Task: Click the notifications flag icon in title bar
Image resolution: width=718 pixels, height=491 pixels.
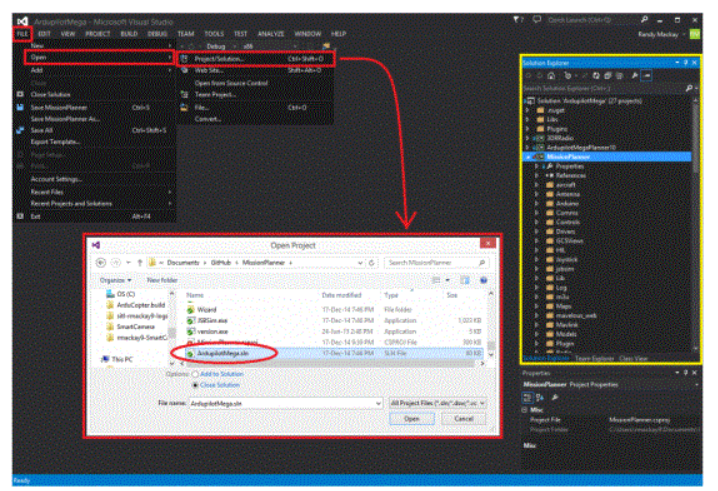Action: pos(517,20)
